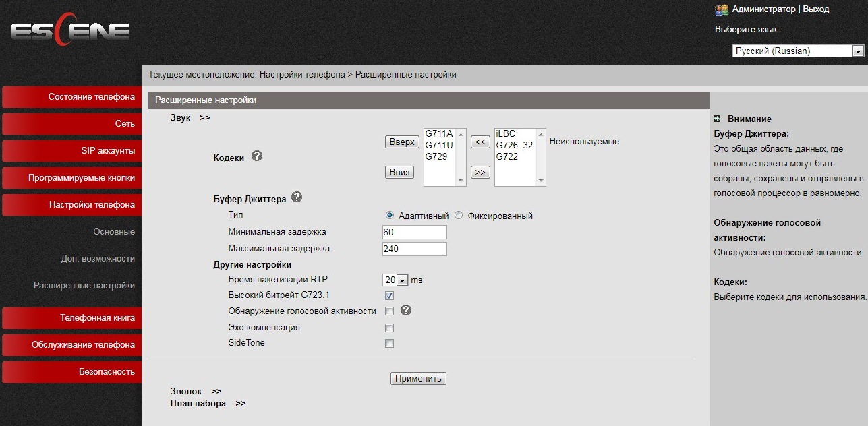Viewport: 868px width, 426px height.
Task: Select G711U in the used codecs list
Action: [439, 145]
